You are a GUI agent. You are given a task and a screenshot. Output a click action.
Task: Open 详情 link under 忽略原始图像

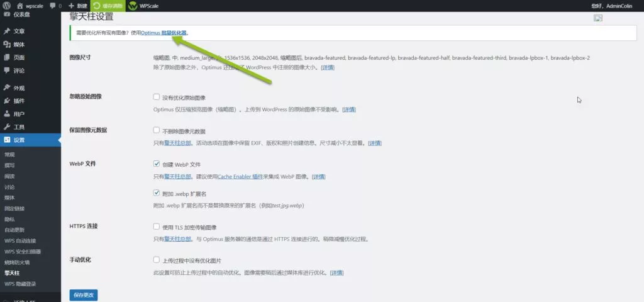point(349,109)
